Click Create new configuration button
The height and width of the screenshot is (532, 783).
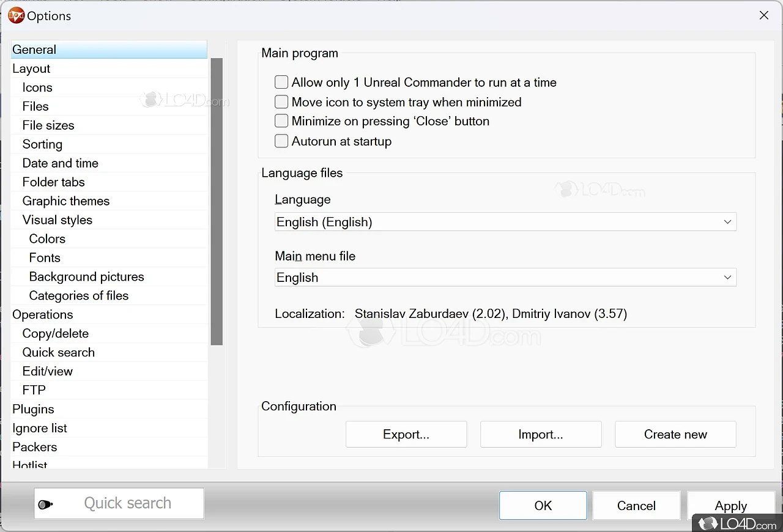pyautogui.click(x=675, y=434)
